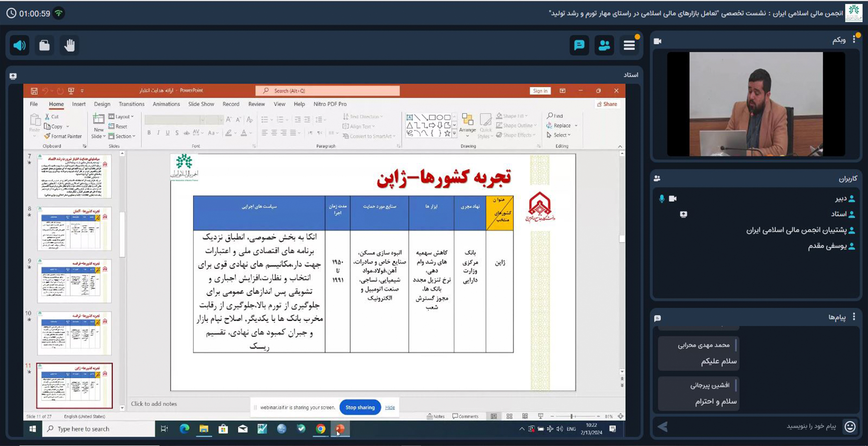Click the zoom slider in status bar
This screenshot has height=446, width=868.
571,416
